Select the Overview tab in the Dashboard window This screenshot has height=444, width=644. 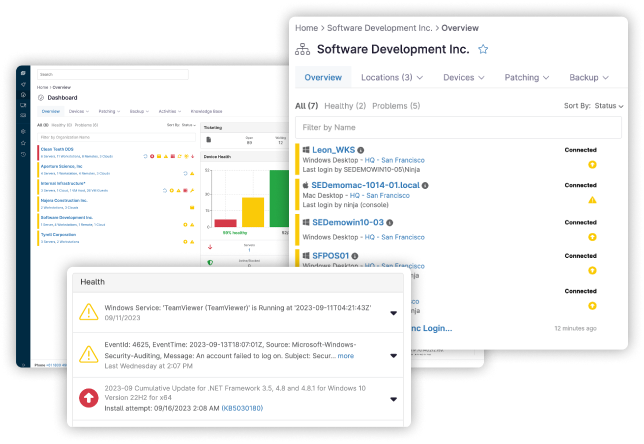[51, 111]
